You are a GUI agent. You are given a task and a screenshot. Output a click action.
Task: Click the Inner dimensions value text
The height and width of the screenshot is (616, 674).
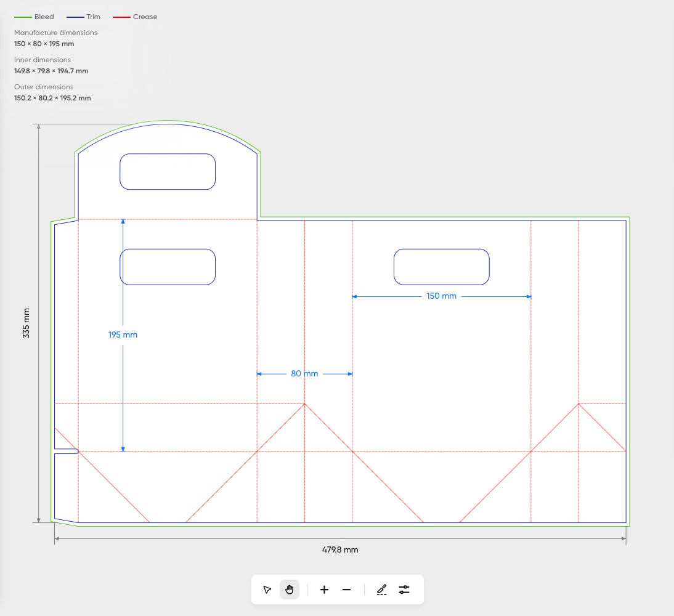(x=51, y=71)
